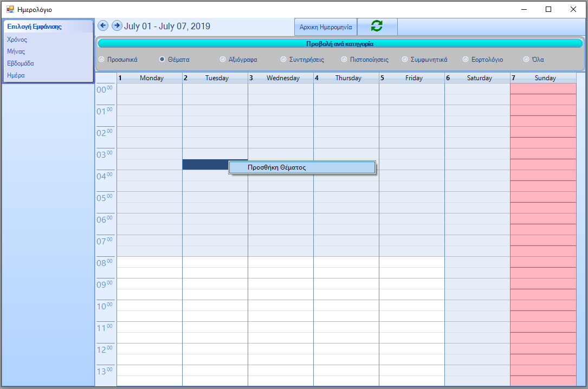Switch to the Εορτολόγιο category
588x389 pixels.
click(x=466, y=60)
